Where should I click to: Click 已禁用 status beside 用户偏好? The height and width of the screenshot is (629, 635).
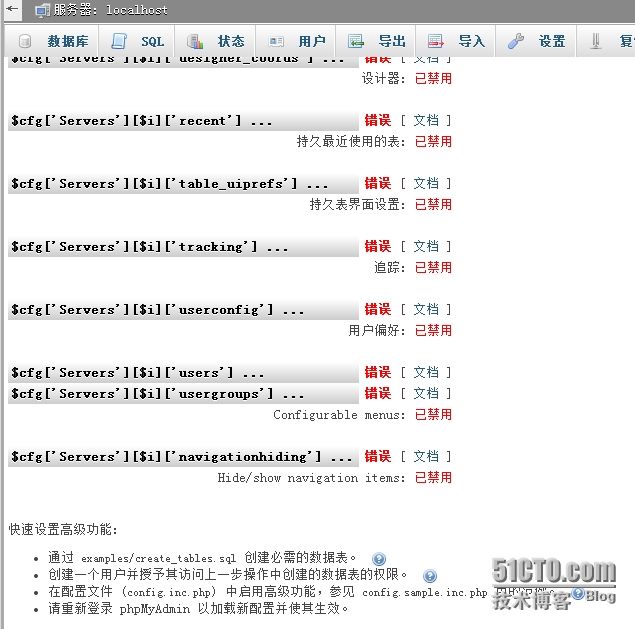[x=433, y=330]
